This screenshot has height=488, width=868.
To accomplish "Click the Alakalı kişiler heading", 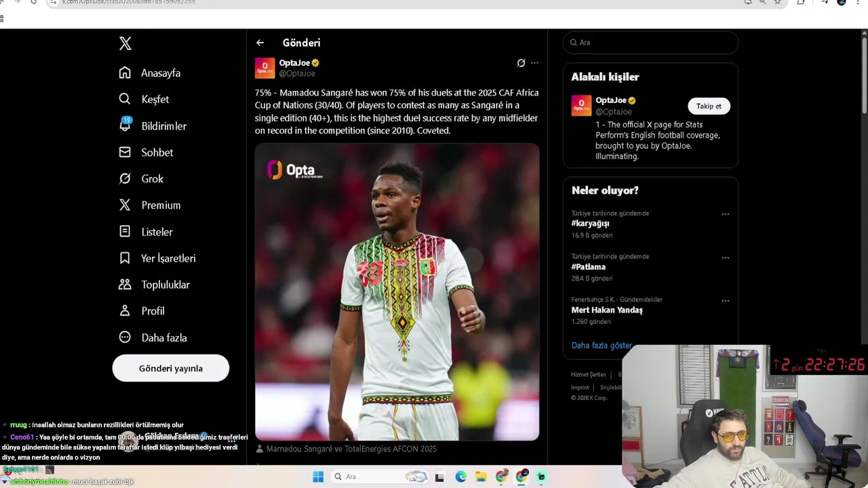I will coord(605,77).
